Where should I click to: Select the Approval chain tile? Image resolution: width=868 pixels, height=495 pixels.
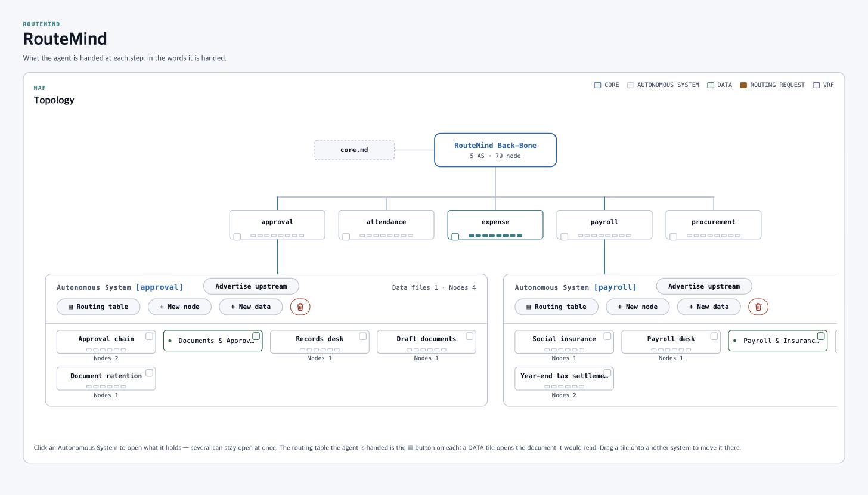pos(106,342)
